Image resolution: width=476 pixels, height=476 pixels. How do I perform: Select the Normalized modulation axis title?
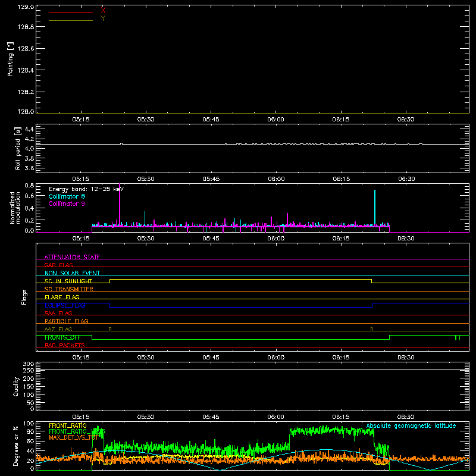(15, 208)
